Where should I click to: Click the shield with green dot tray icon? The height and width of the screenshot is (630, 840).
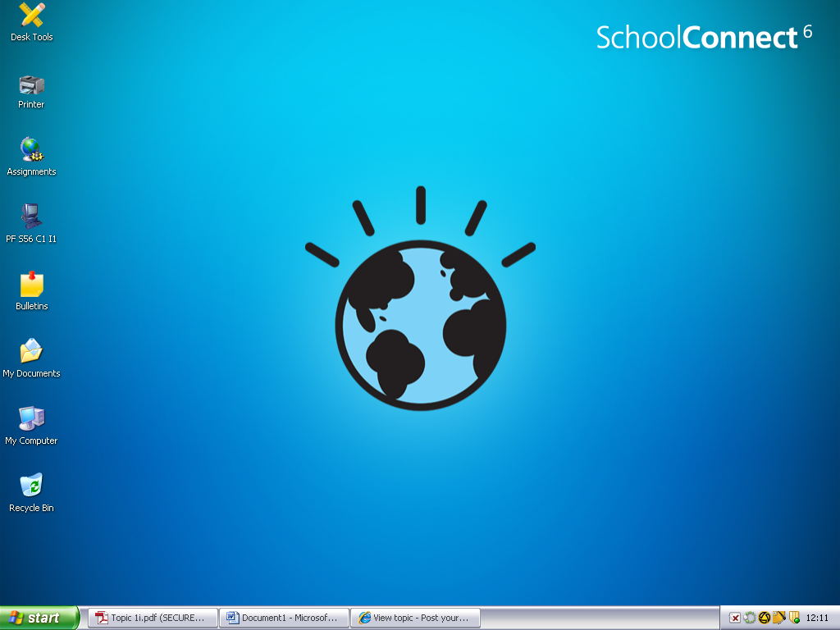[x=793, y=618]
